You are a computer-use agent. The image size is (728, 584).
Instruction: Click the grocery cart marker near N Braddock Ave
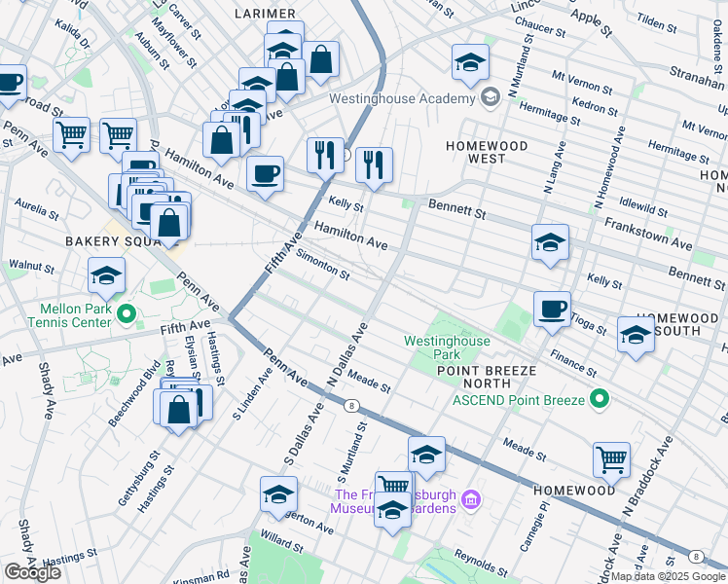pos(612,462)
